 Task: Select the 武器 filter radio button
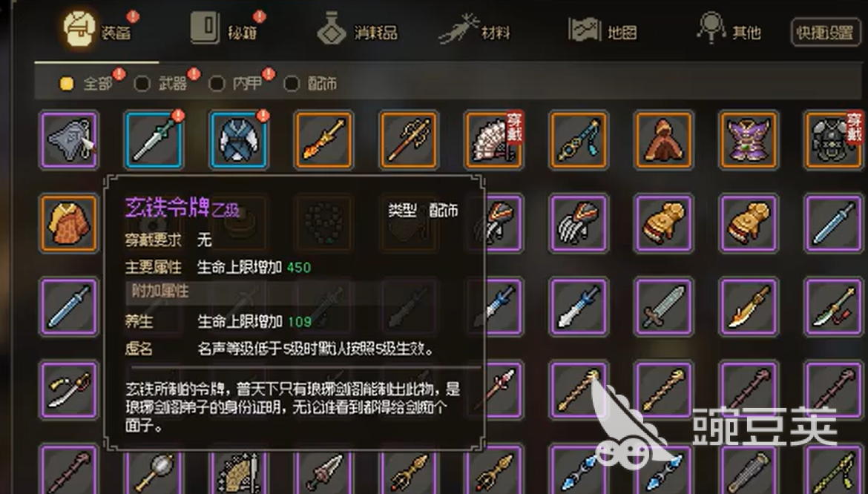142,84
